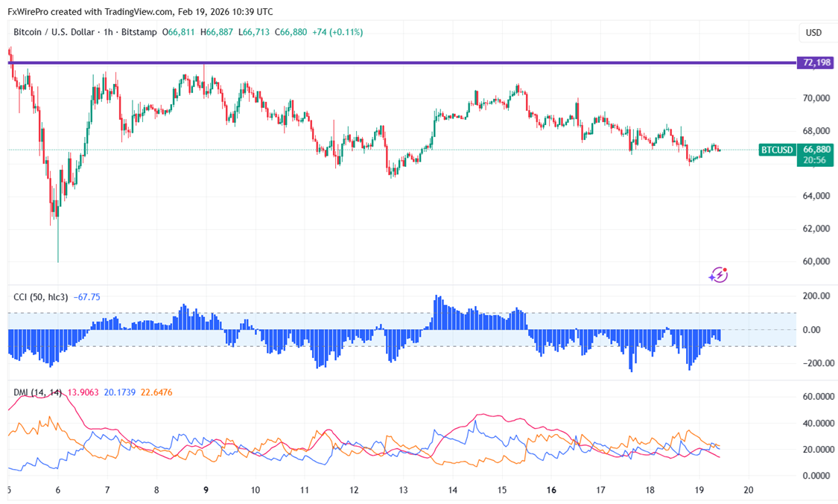The image size is (838, 504).
Task: Click the low value L66,713
Action: pyautogui.click(x=254, y=32)
